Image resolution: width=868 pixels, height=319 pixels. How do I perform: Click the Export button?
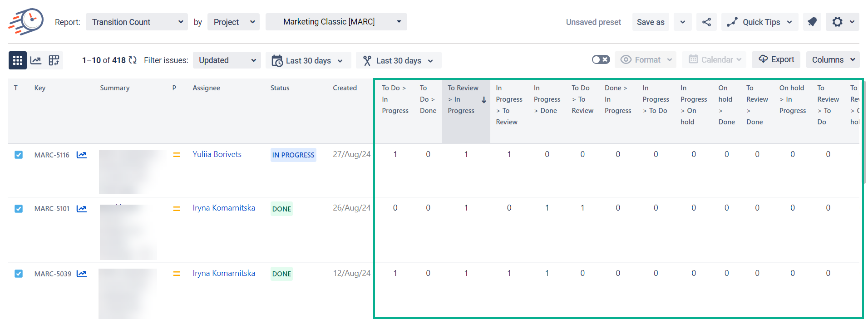coord(776,59)
